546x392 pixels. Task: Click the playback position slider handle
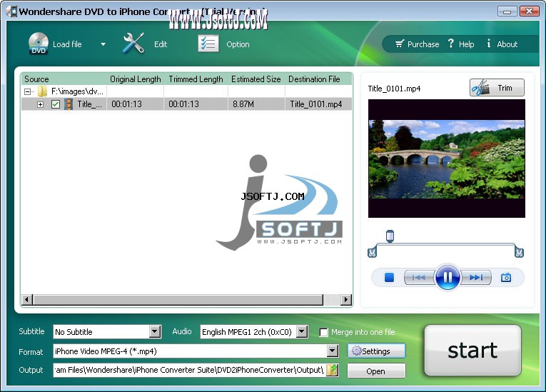390,236
